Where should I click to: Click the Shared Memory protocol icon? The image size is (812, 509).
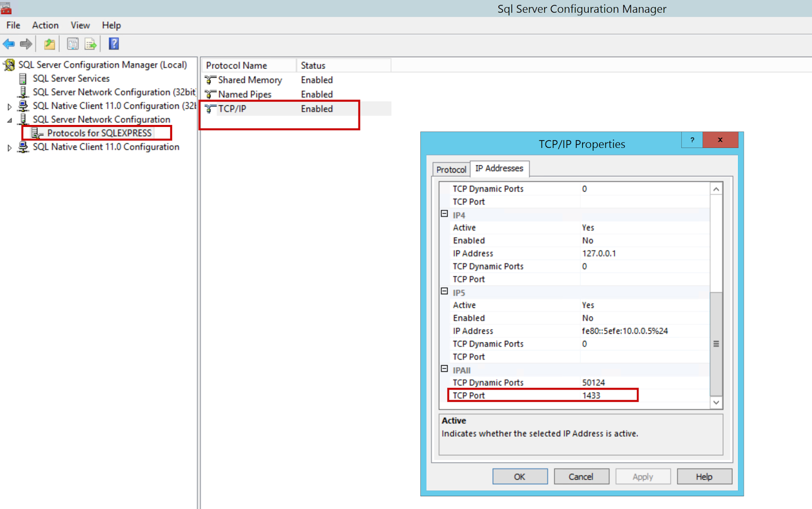pos(211,80)
